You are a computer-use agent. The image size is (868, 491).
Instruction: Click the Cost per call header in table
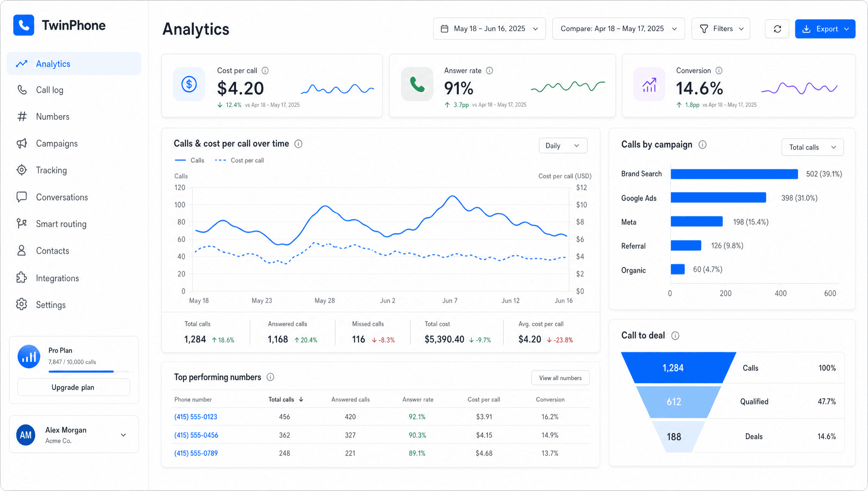484,399
